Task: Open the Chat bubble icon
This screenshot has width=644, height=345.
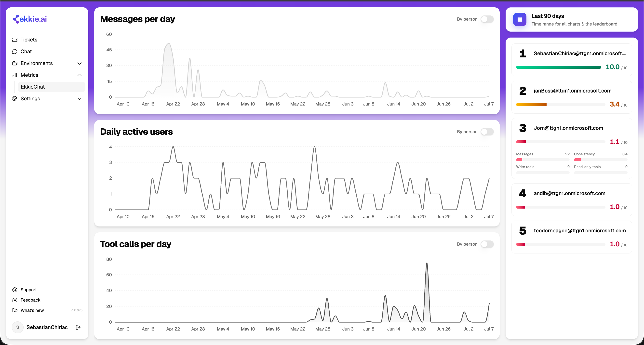Action: point(15,52)
